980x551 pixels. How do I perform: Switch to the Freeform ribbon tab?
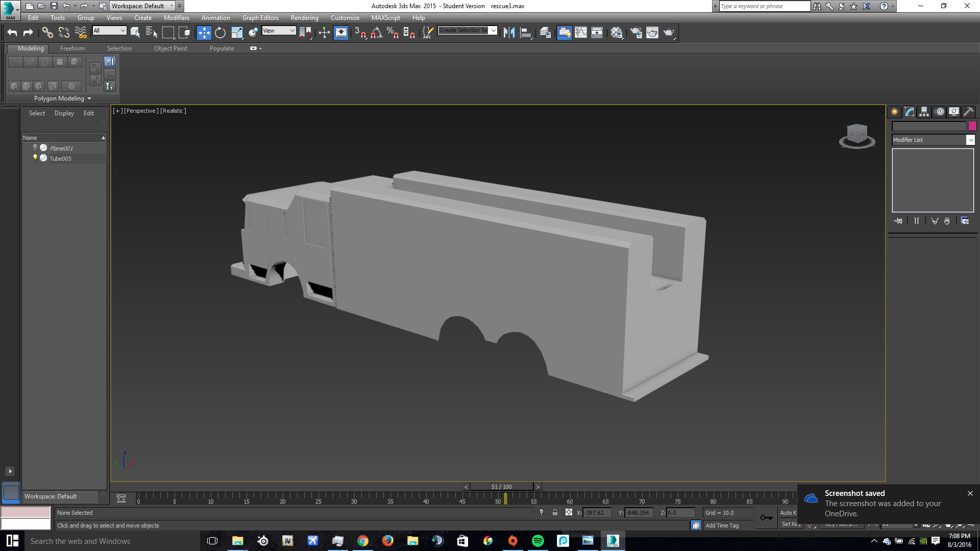(72, 48)
